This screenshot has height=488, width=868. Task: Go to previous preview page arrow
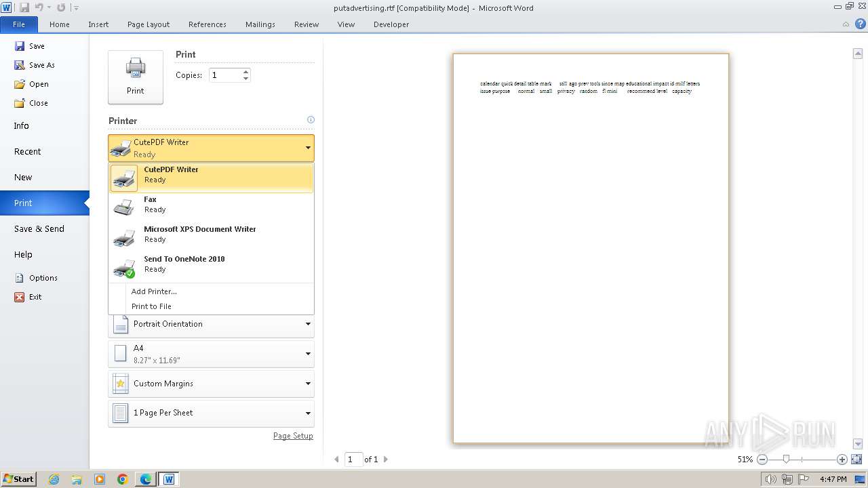[x=336, y=460]
